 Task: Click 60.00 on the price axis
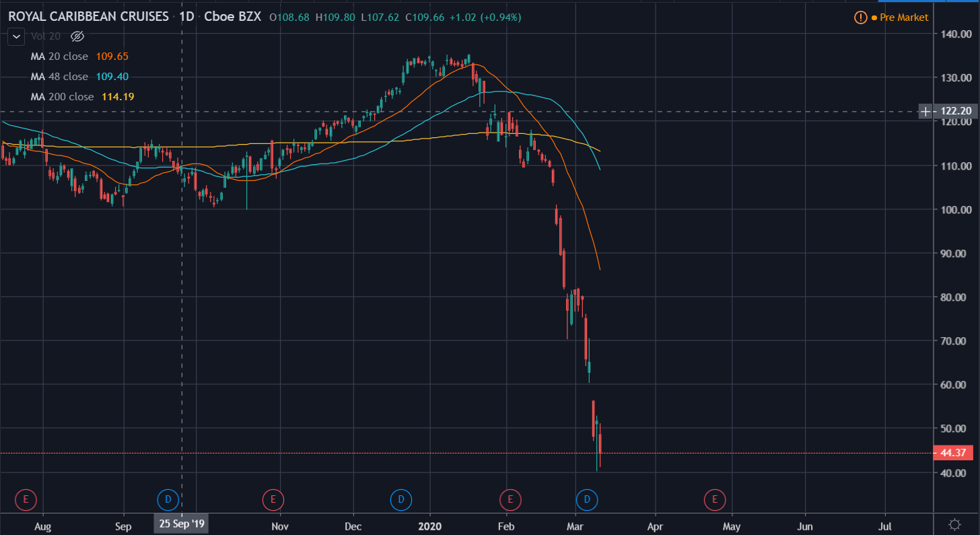954,384
